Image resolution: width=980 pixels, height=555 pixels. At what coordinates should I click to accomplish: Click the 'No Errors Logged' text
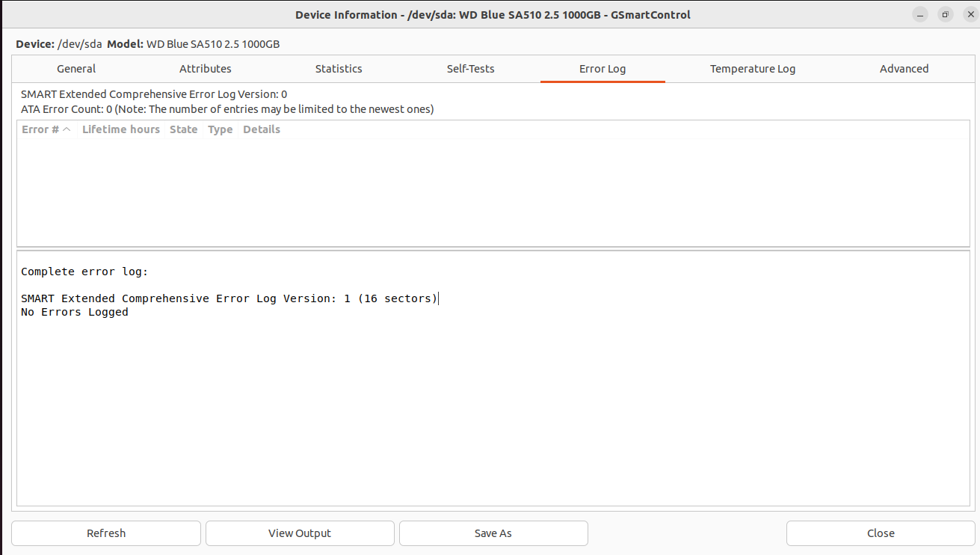pyautogui.click(x=75, y=312)
